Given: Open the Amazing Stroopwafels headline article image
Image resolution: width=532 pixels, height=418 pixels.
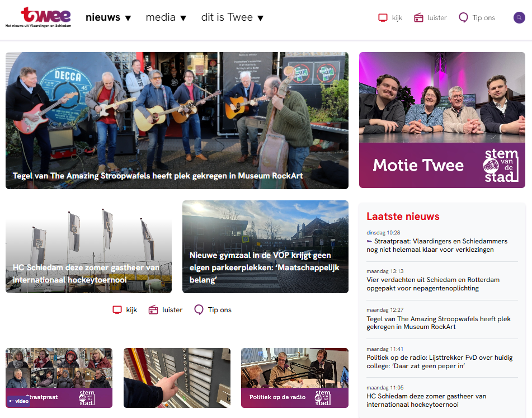Looking at the screenshot, I should click(x=177, y=120).
